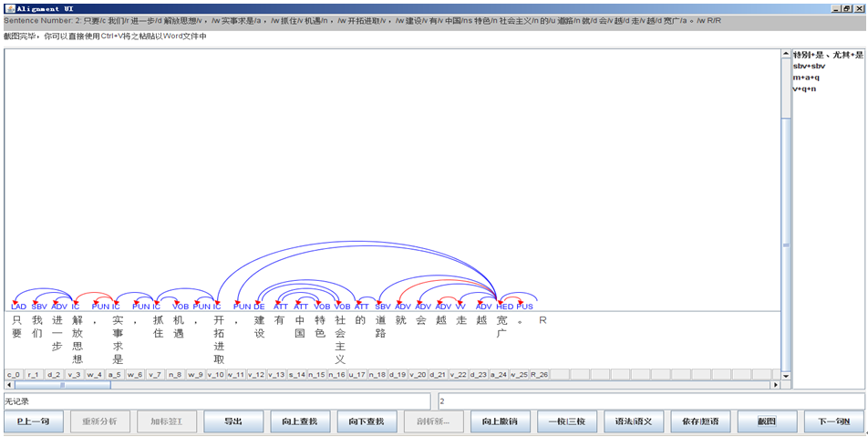The width and height of the screenshot is (868, 437).
Task: Click the sentence number input field
Action: tap(649, 401)
